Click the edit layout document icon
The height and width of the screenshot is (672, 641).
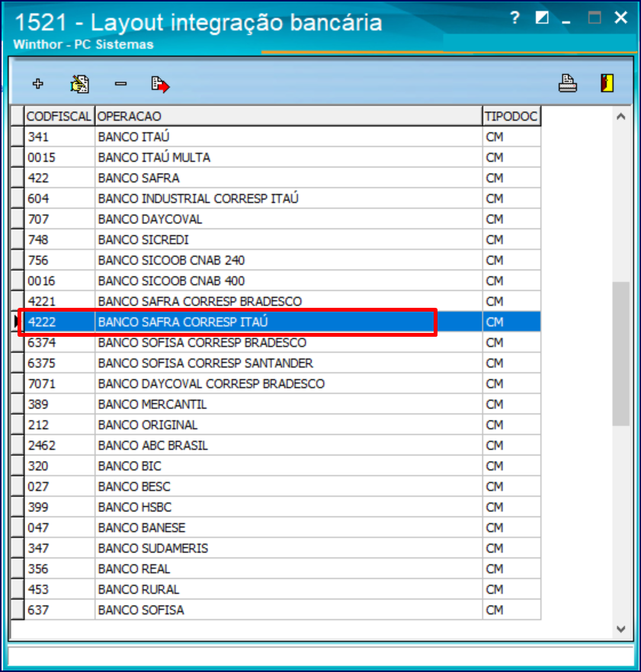pos(80,84)
